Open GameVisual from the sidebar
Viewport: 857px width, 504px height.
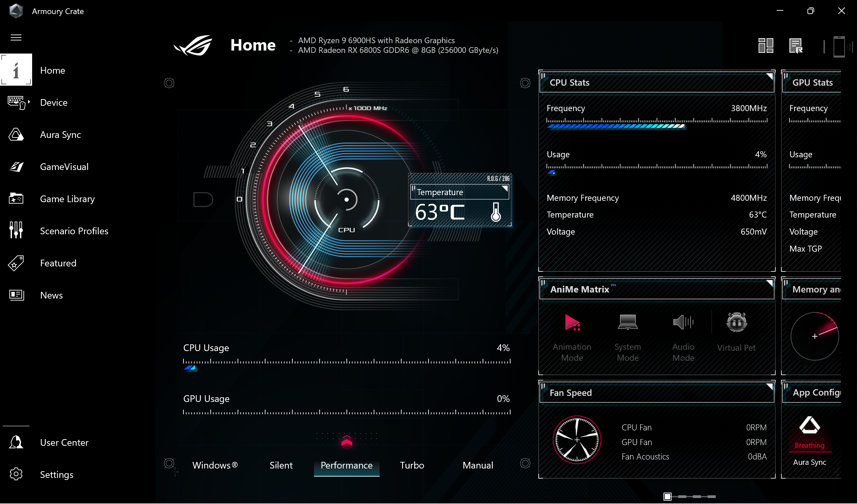click(64, 167)
